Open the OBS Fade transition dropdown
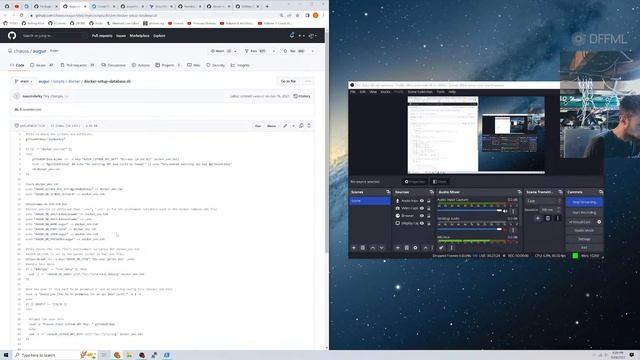Screen dimensions: 640x360 click(543, 201)
